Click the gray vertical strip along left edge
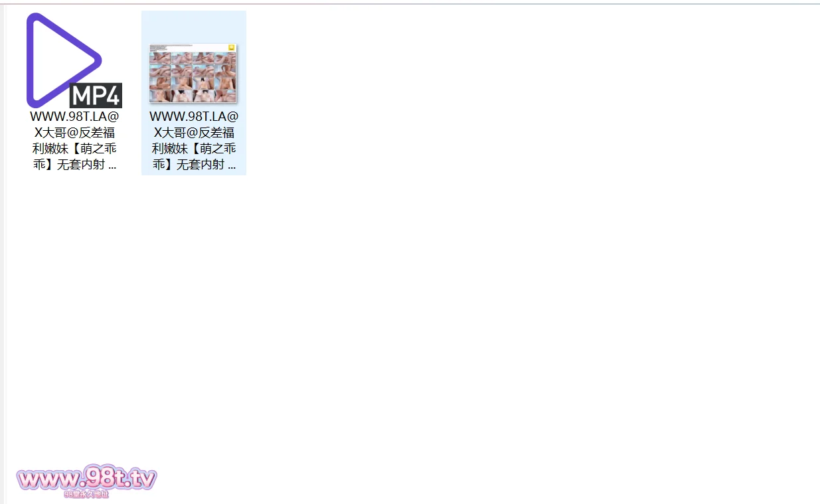The height and width of the screenshot is (504, 820). coord(2,252)
